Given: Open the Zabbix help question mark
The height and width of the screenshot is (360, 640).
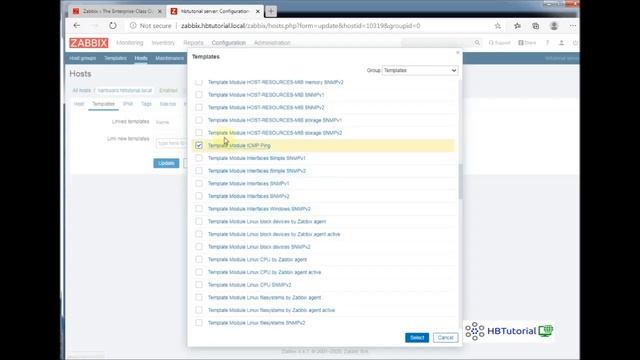Looking at the screenshot, I should coord(547,43).
